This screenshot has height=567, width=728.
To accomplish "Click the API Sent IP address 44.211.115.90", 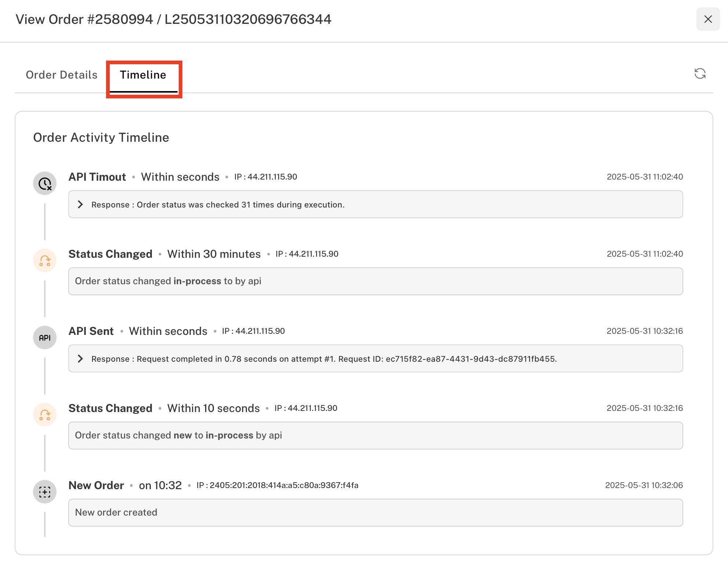I will (254, 331).
